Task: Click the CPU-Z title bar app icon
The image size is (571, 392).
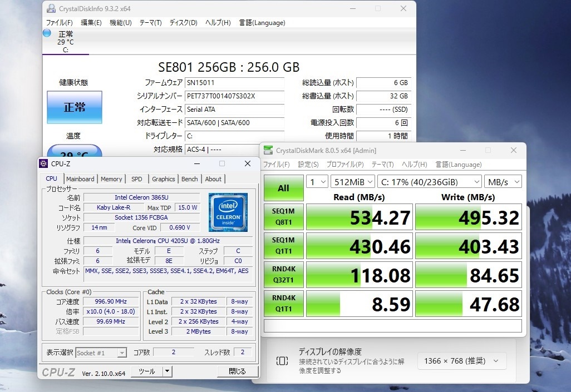Action: [x=43, y=164]
